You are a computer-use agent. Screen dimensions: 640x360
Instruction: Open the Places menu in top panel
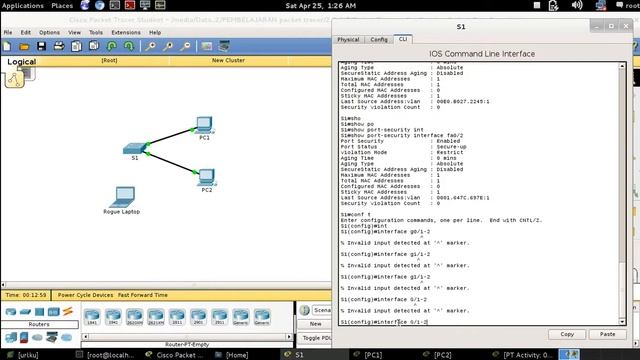pyautogui.click(x=62, y=5)
